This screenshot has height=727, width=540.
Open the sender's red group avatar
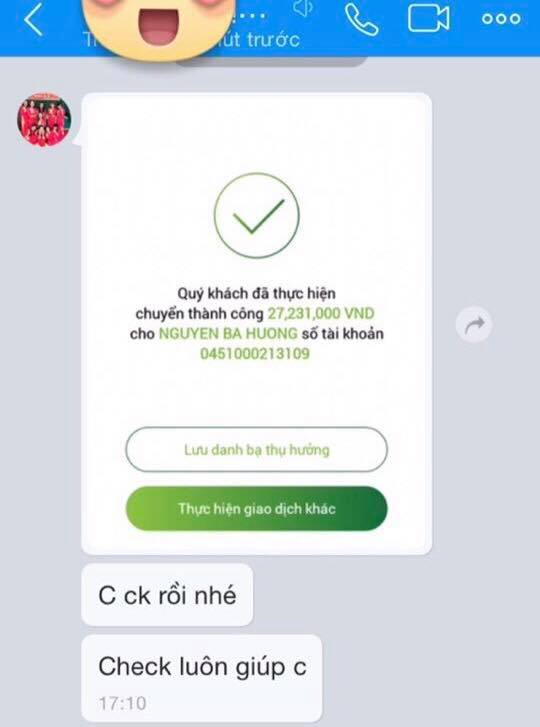pyautogui.click(x=44, y=120)
